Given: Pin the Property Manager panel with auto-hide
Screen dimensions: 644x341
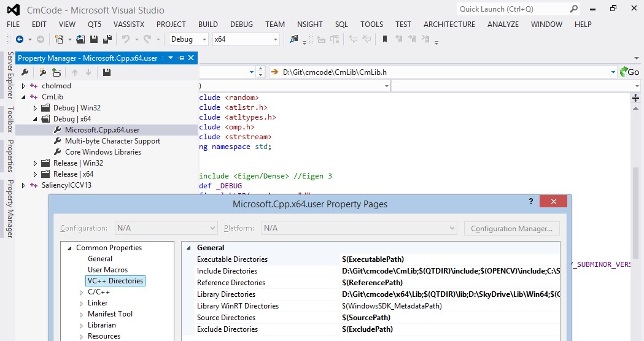Looking at the screenshot, I should (x=181, y=58).
